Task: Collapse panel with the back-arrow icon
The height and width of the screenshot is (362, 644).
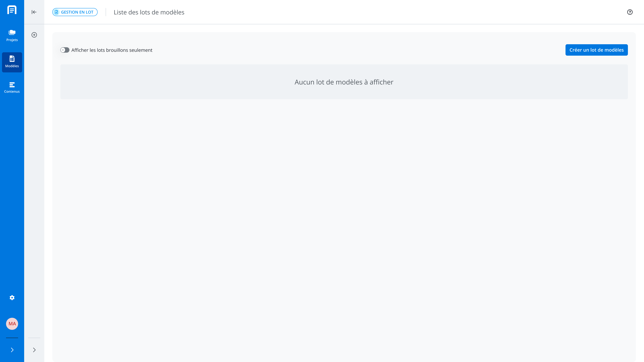Action: click(x=34, y=12)
